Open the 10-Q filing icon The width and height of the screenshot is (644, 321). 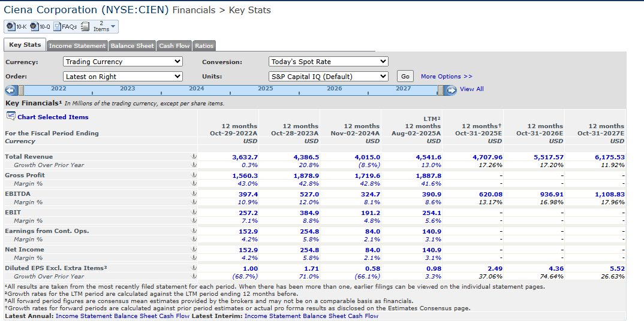pyautogui.click(x=34, y=27)
